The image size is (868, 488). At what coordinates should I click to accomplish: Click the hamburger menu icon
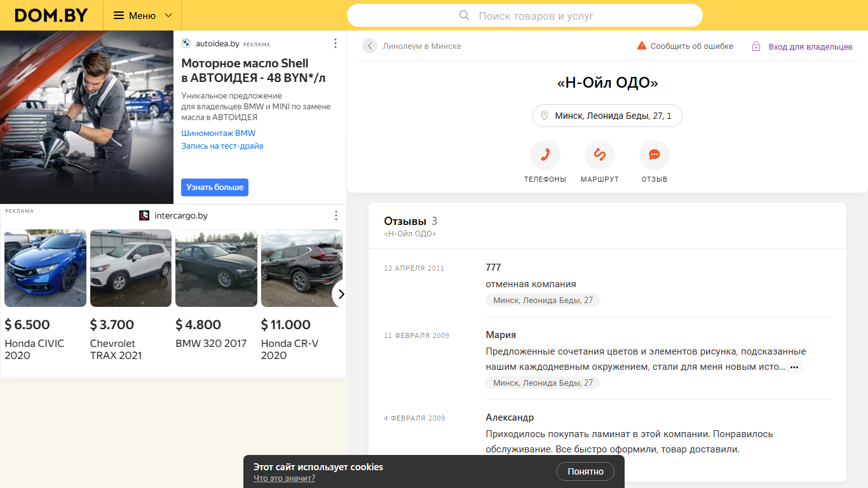[x=119, y=15]
